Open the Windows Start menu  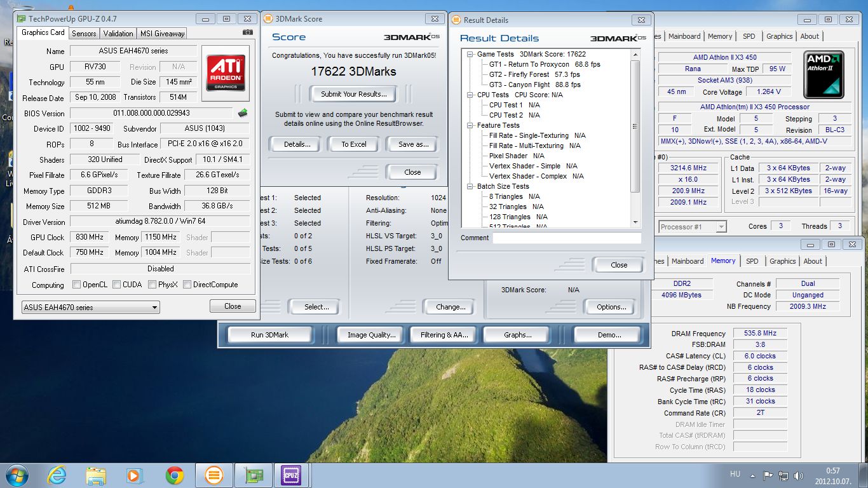tap(17, 475)
